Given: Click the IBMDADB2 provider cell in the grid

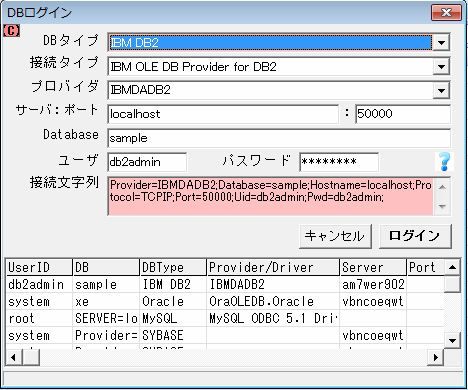Looking at the screenshot, I should (x=273, y=285).
